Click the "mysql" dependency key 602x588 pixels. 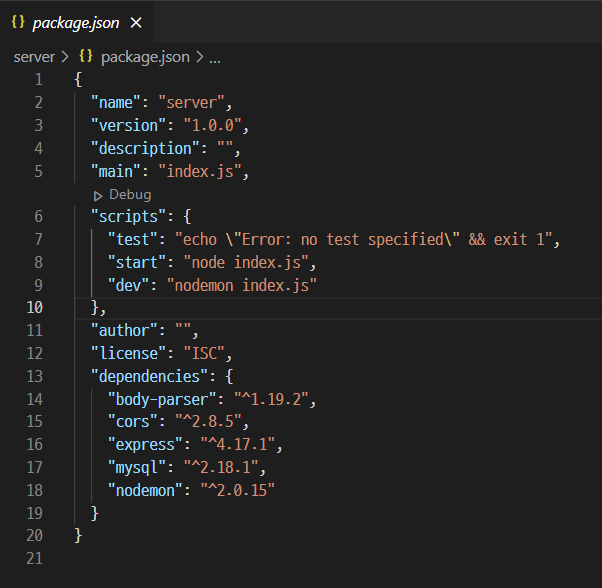pyautogui.click(x=137, y=467)
